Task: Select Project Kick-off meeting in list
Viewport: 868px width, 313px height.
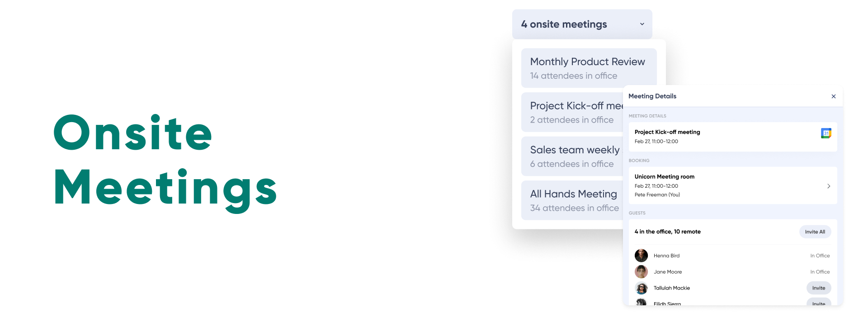Action: click(572, 112)
